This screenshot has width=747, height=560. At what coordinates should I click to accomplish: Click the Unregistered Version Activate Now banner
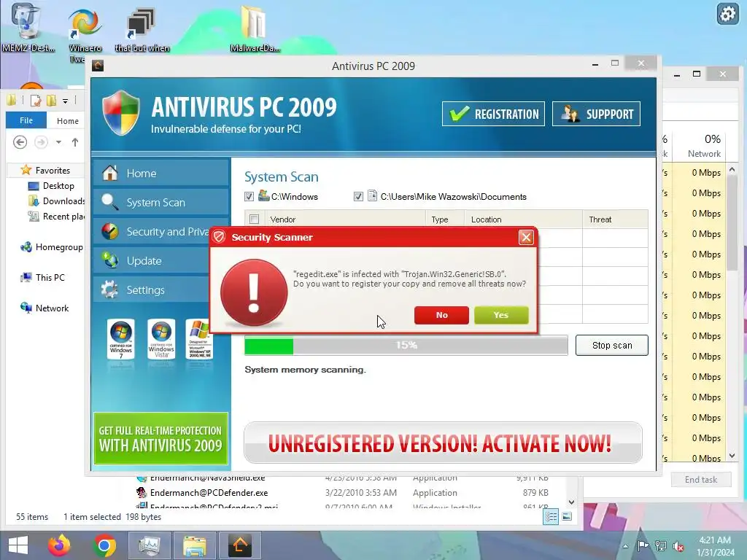click(x=443, y=443)
